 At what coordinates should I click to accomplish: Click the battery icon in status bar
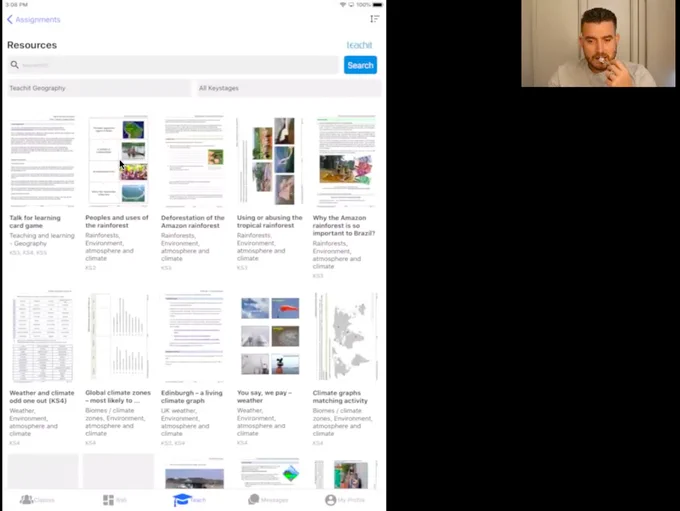(378, 5)
